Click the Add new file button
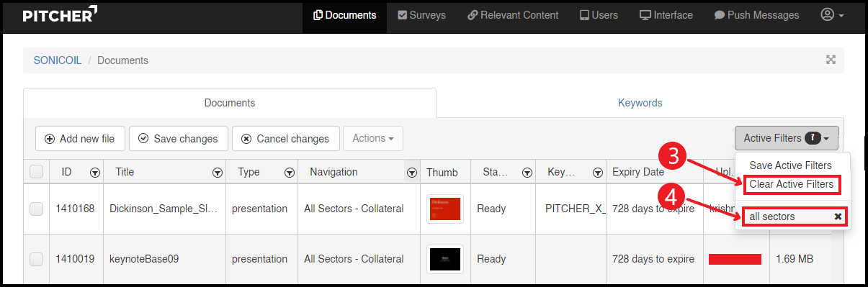Image resolution: width=868 pixels, height=287 pixels. 80,138
